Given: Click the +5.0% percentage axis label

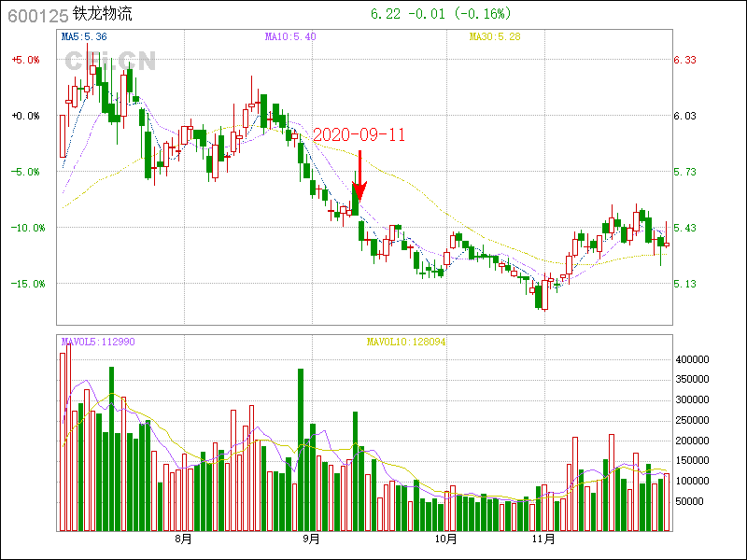Looking at the screenshot, I should tap(26, 60).
